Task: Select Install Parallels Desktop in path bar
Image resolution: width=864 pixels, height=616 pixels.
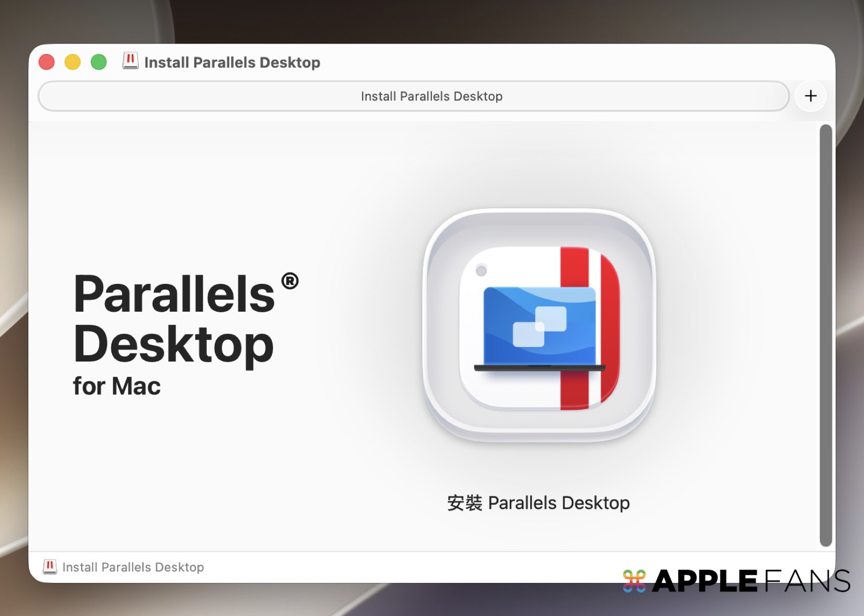Action: point(133,567)
